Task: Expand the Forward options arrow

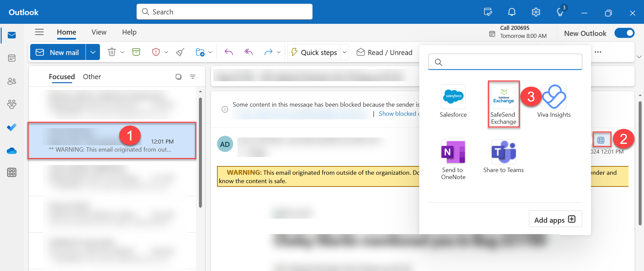Action: (x=279, y=52)
